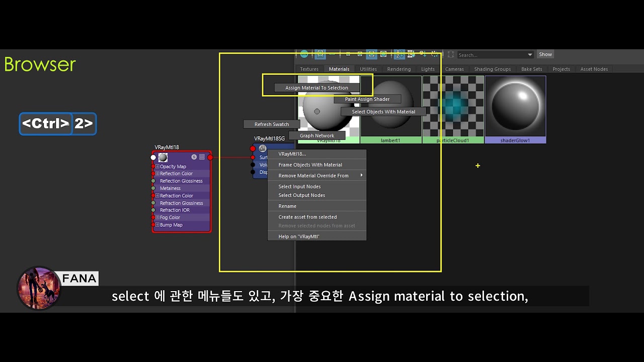Choose Create asset from selected
Screen dimensions: 644x362
[316, 217]
